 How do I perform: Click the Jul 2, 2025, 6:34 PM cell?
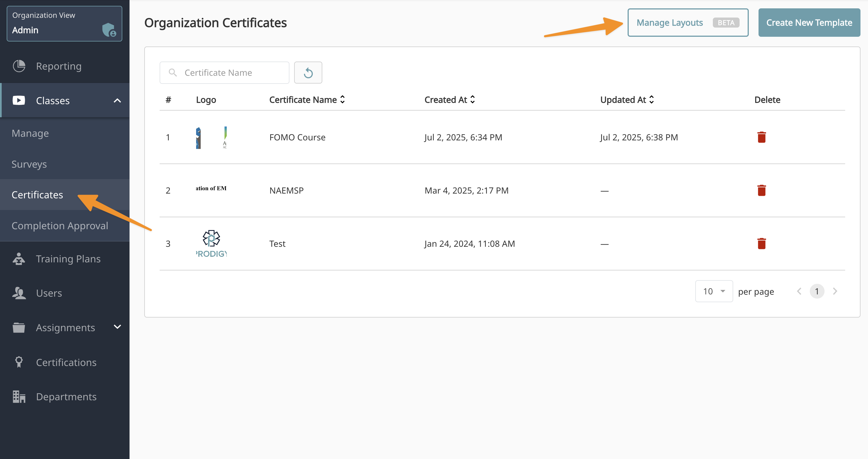[463, 137]
